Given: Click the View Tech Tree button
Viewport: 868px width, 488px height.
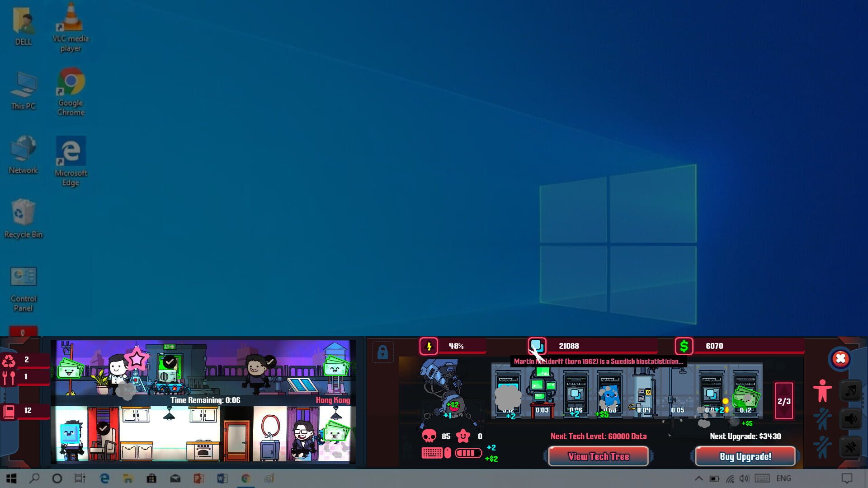Looking at the screenshot, I should tap(598, 456).
